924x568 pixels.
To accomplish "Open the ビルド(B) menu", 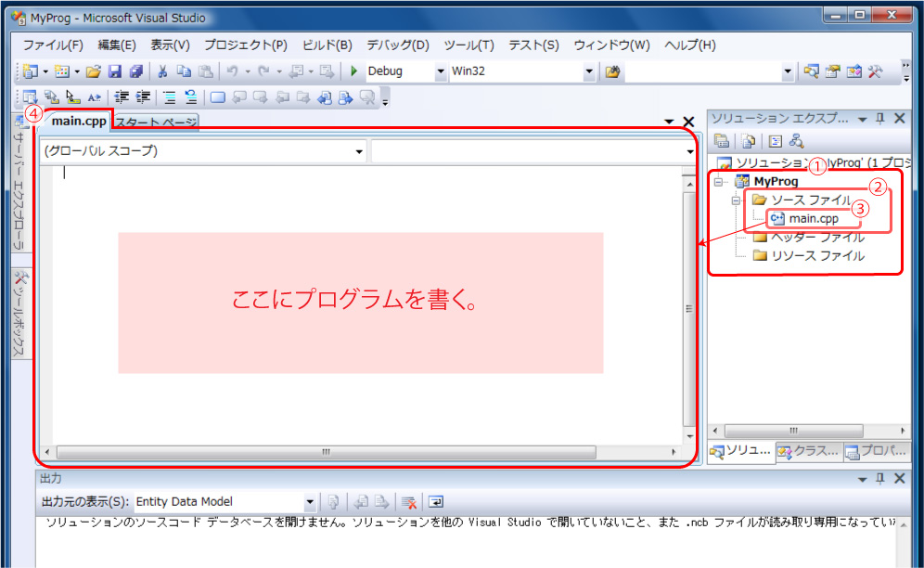I will click(x=327, y=45).
